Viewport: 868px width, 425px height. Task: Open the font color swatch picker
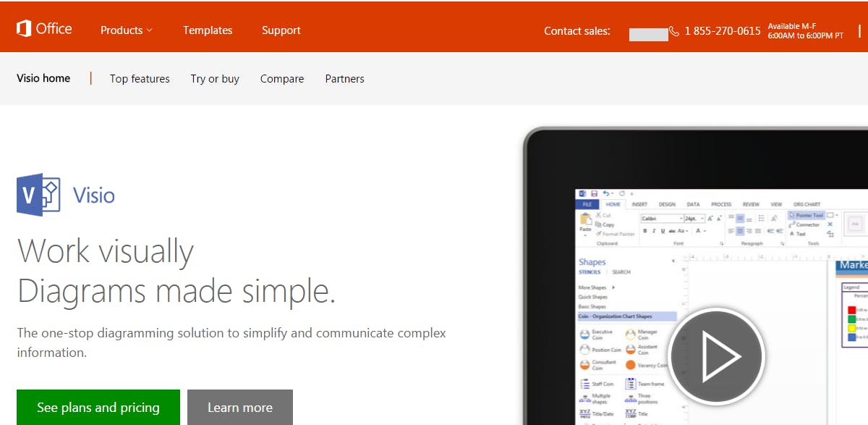point(705,231)
